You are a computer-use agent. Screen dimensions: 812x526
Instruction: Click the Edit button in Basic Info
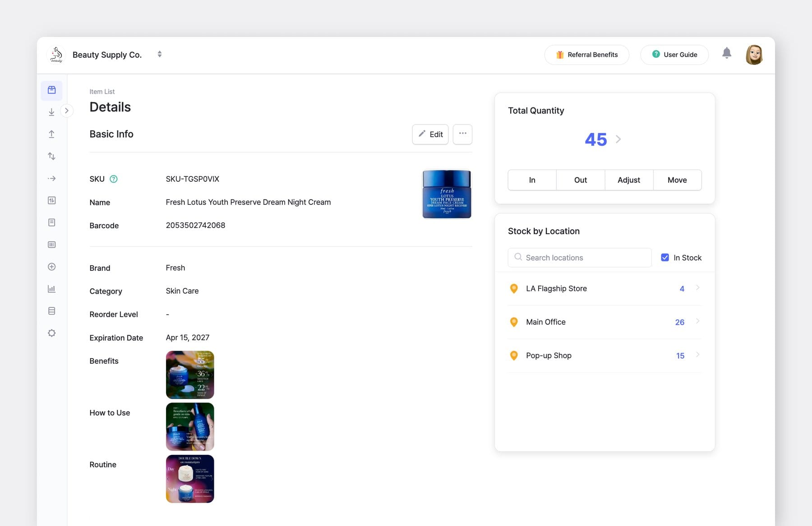[x=430, y=134]
